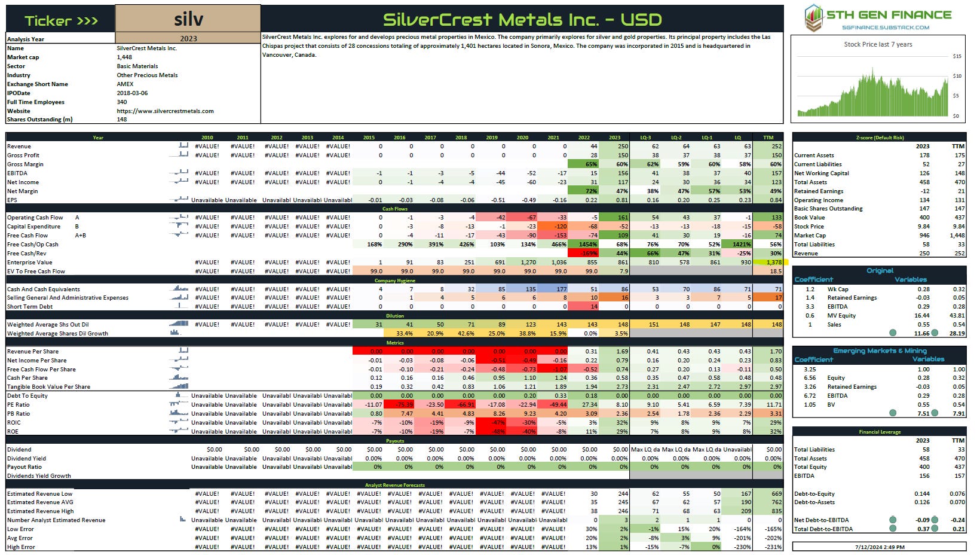Click green indicator dot beside 0.37
Screen dimensions: 980x555
(x=893, y=529)
